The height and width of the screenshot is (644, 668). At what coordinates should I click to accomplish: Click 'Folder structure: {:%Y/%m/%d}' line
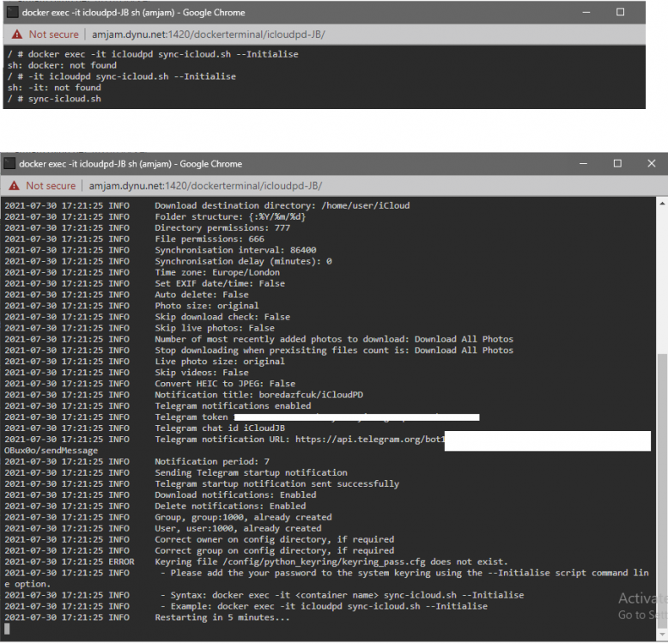tap(230, 216)
